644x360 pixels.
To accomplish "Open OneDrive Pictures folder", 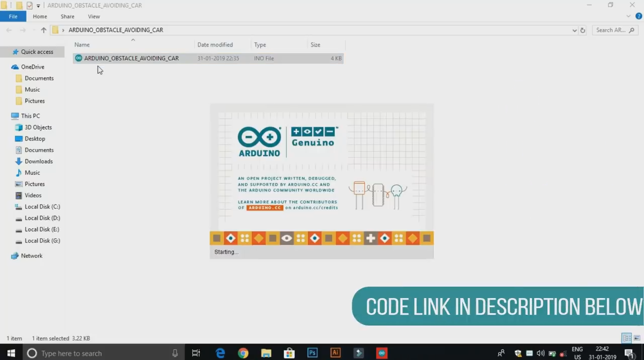I will point(34,101).
